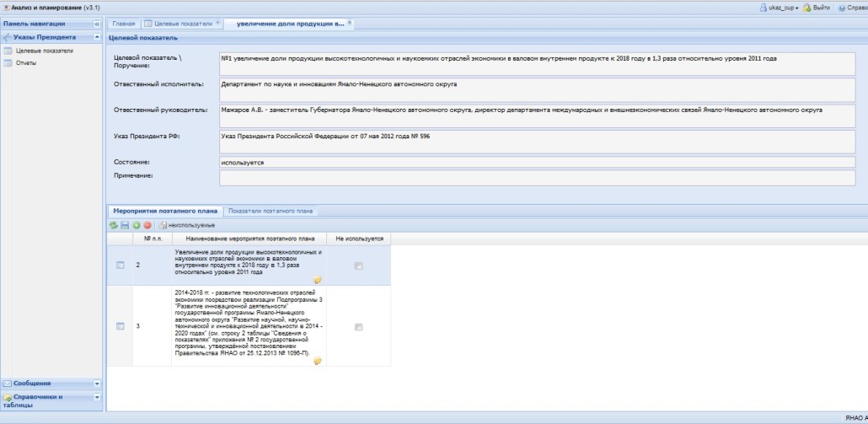Click the yellow note icon in row 3

[x=318, y=361]
